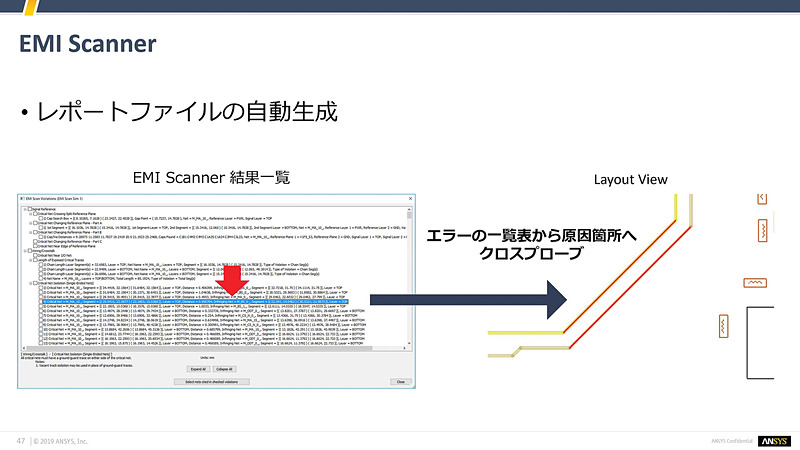
Task: Select the 1) 1st Segment violation row
Action: point(224,228)
